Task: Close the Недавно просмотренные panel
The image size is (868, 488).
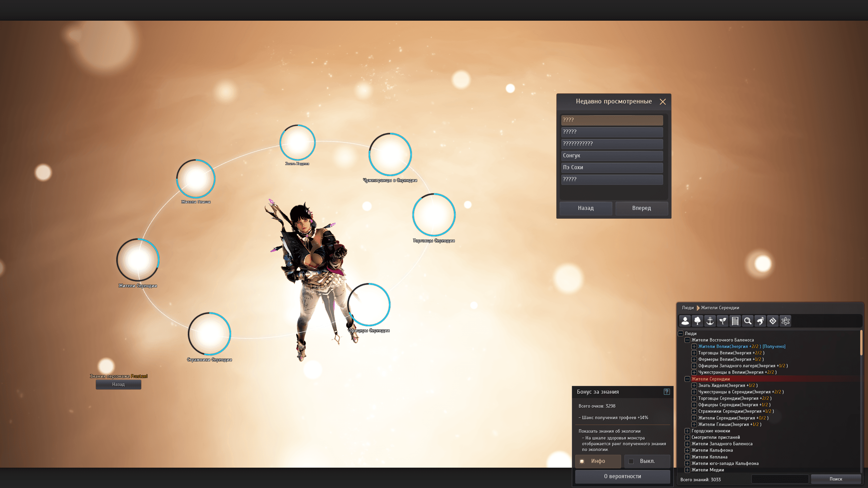Action: click(662, 102)
